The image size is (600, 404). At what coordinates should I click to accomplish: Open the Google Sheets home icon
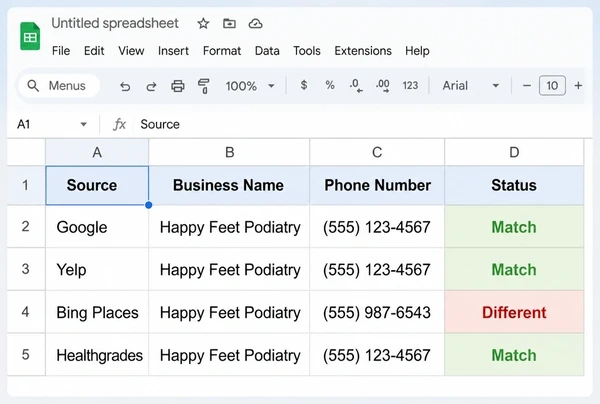coord(30,36)
